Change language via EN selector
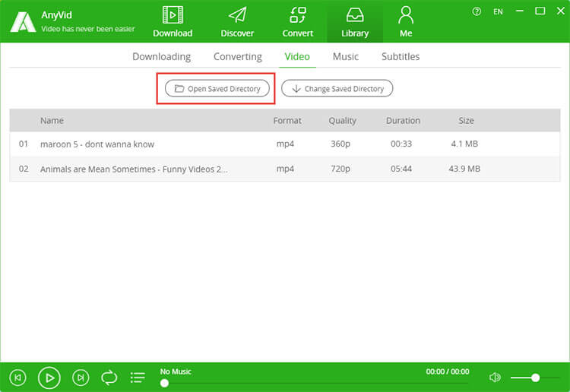The width and height of the screenshot is (570, 392). pos(498,11)
